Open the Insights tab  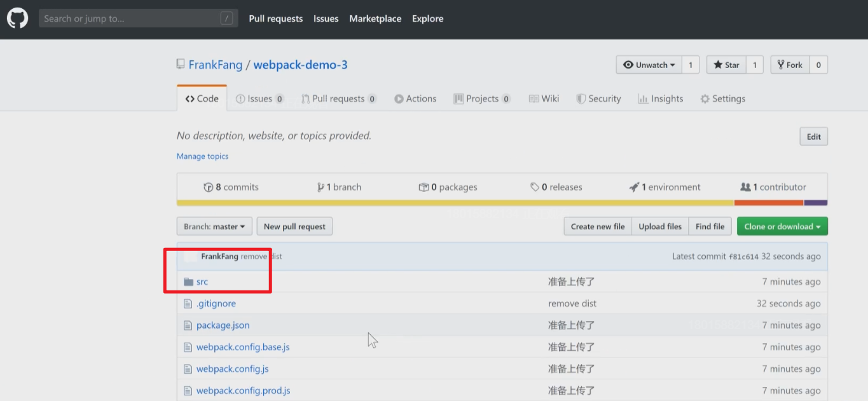[660, 99]
